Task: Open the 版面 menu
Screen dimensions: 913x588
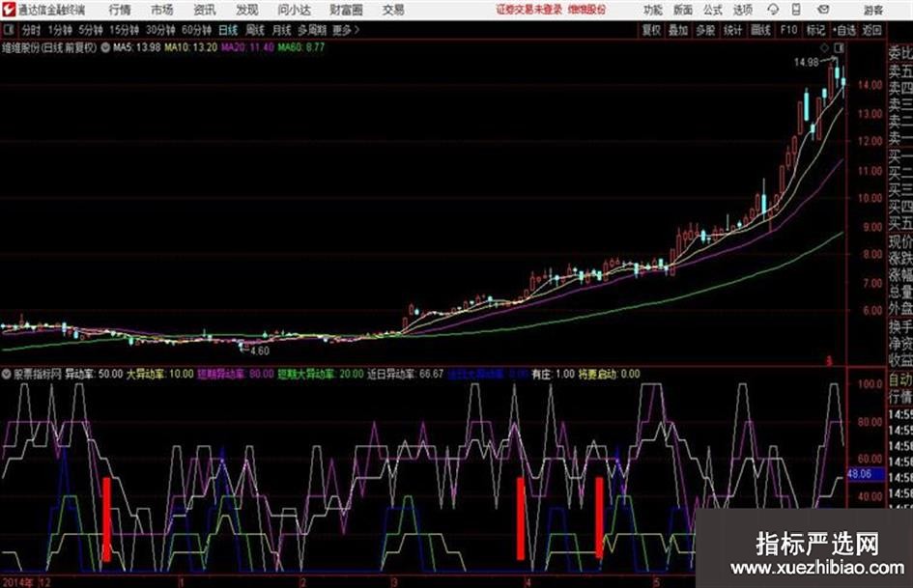Action: point(682,10)
